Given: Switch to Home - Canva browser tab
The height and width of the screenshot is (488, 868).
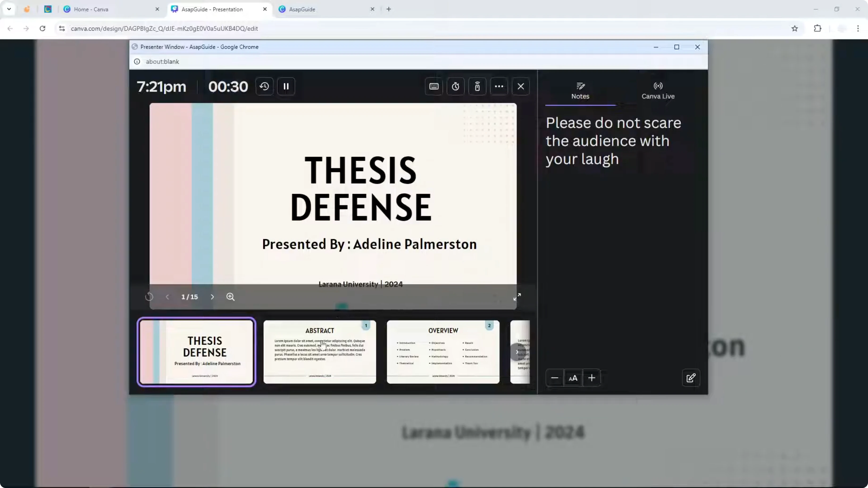Looking at the screenshot, I should click(111, 9).
